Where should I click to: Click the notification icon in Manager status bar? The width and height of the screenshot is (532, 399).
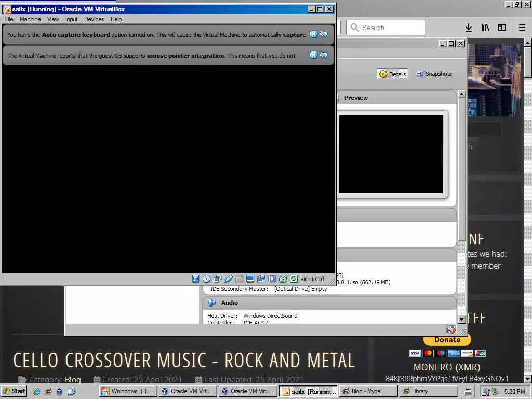tap(451, 329)
